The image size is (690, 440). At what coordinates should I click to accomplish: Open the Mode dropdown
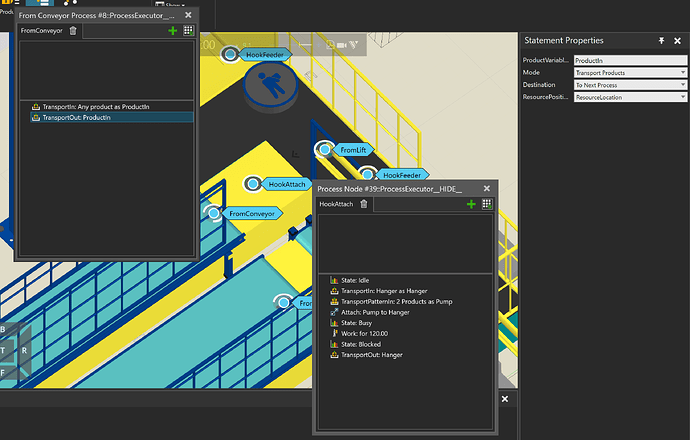tap(630, 73)
